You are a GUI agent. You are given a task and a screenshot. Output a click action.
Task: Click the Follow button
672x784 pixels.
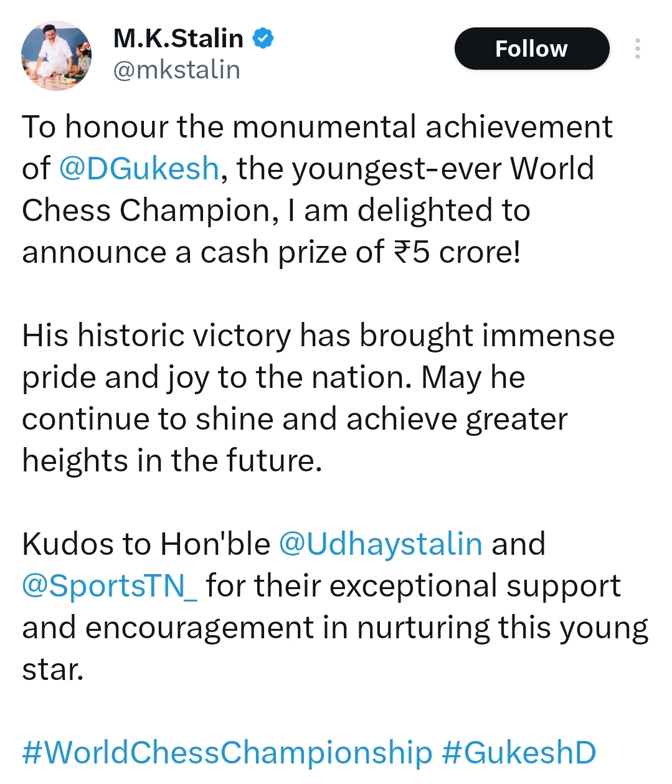tap(531, 49)
